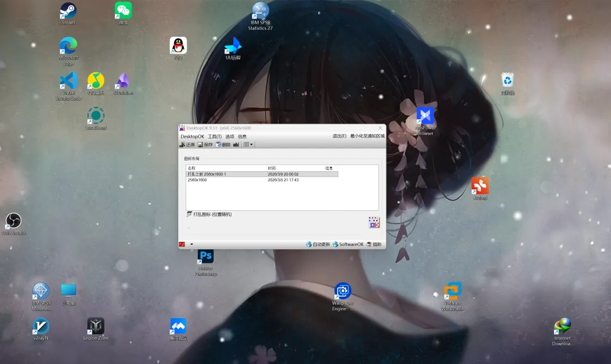The height and width of the screenshot is (364, 611).
Task: Save the icon layout with 保存
Action: 205,145
